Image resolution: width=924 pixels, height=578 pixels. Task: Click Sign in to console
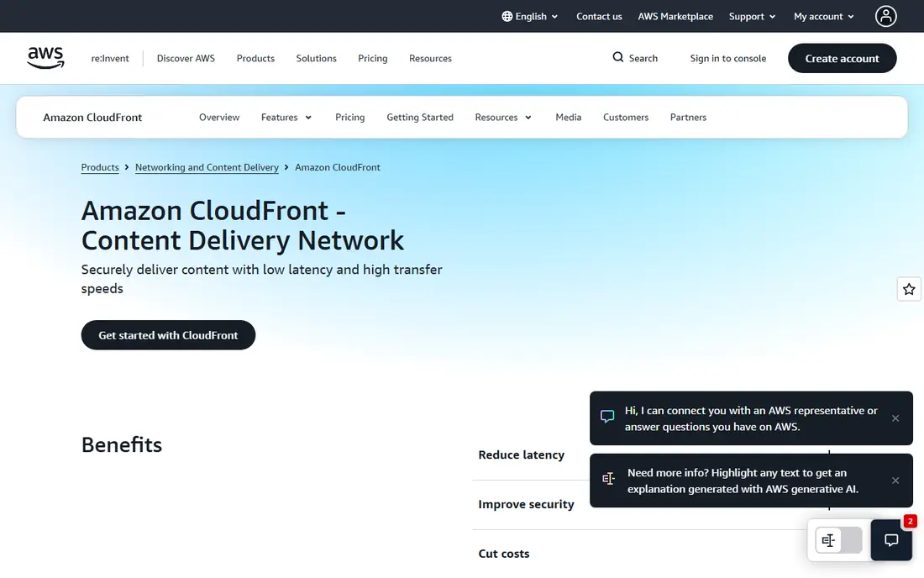pyautogui.click(x=727, y=58)
